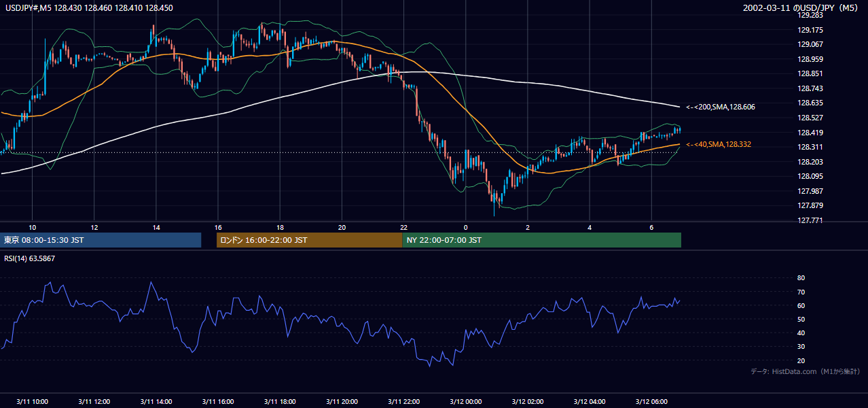The width and height of the screenshot is (868, 408).
Task: Click the RSI 80 level label
Action: 801,278
